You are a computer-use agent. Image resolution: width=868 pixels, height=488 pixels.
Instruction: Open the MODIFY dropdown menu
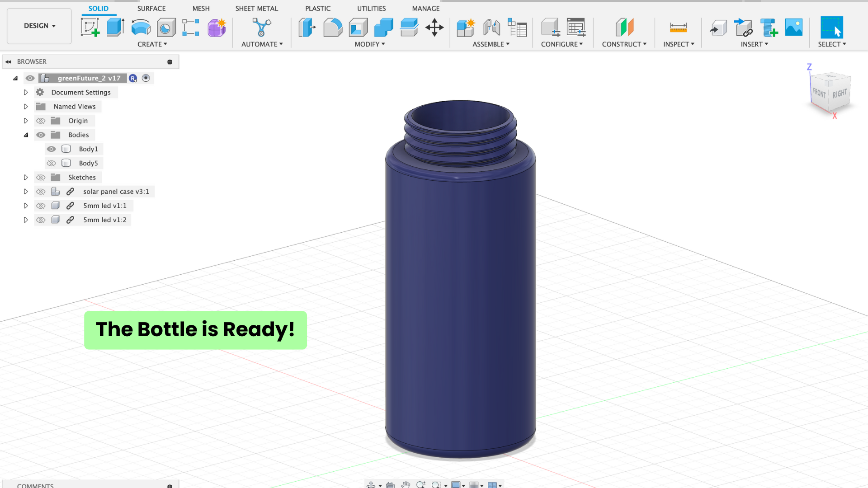coord(370,44)
